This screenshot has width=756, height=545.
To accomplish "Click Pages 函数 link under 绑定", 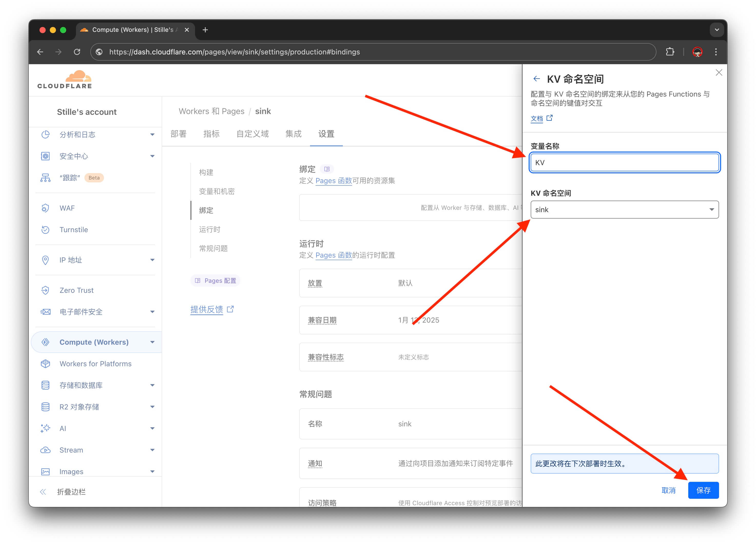I will click(333, 181).
